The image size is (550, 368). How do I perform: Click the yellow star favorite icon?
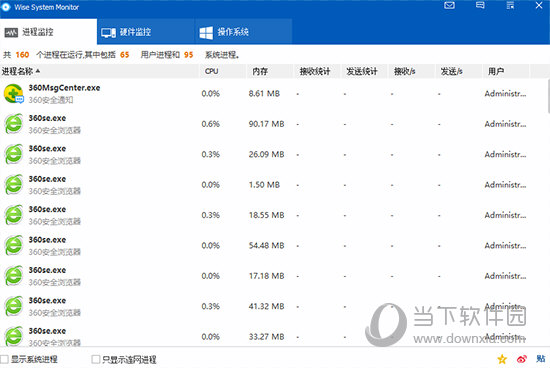point(502,359)
